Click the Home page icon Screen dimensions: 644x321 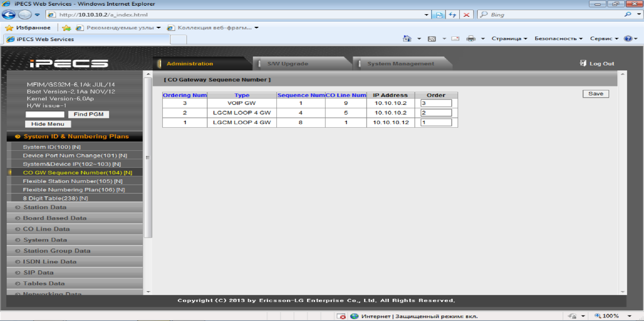click(407, 39)
